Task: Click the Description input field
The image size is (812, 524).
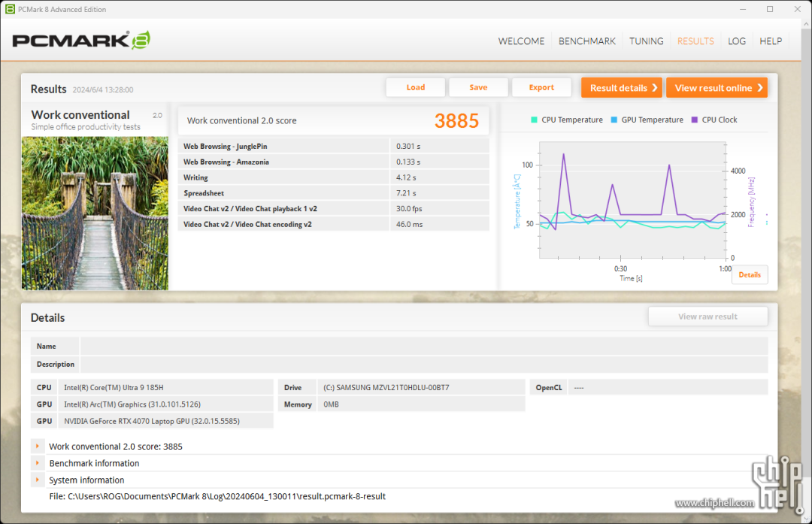Action: point(423,364)
